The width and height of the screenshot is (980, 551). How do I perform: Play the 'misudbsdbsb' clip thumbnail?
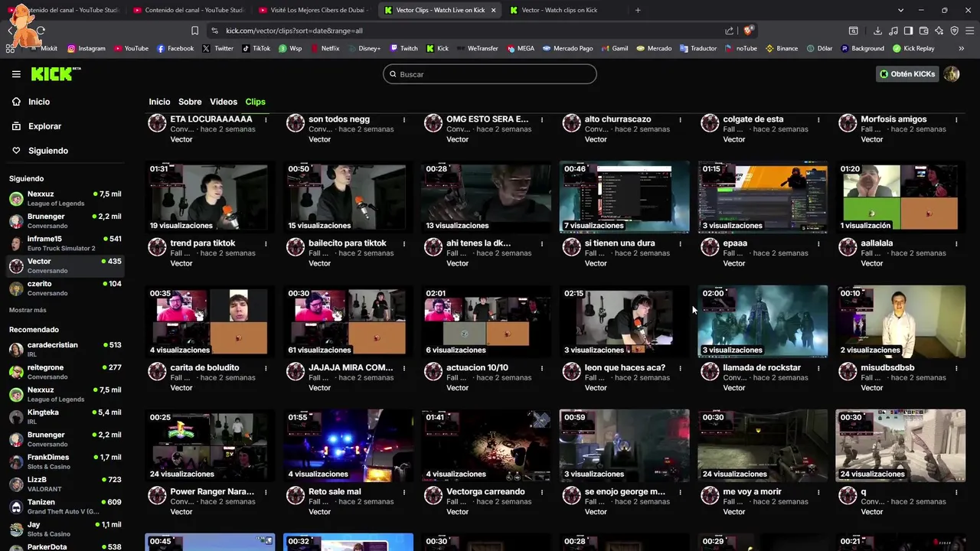coord(900,321)
